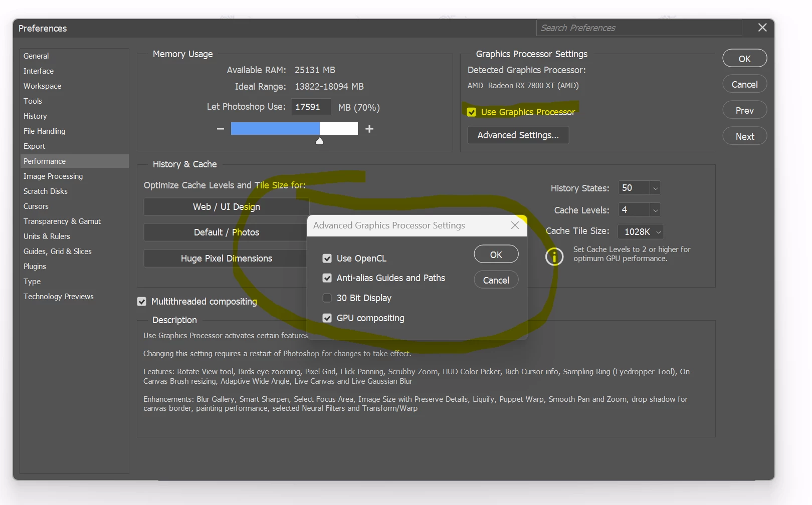812x505 pixels.
Task: Click Cancel in the Preferences window
Action: point(745,84)
